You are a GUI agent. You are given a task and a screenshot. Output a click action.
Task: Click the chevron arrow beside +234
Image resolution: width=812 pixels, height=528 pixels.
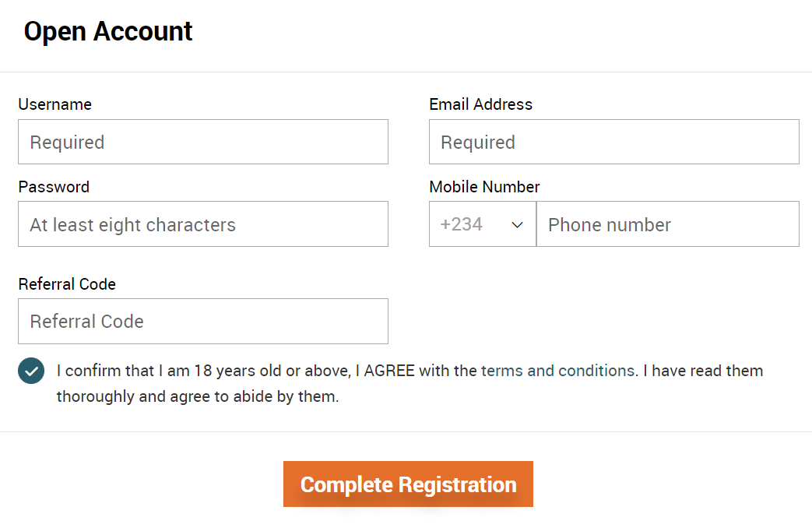[x=517, y=225]
